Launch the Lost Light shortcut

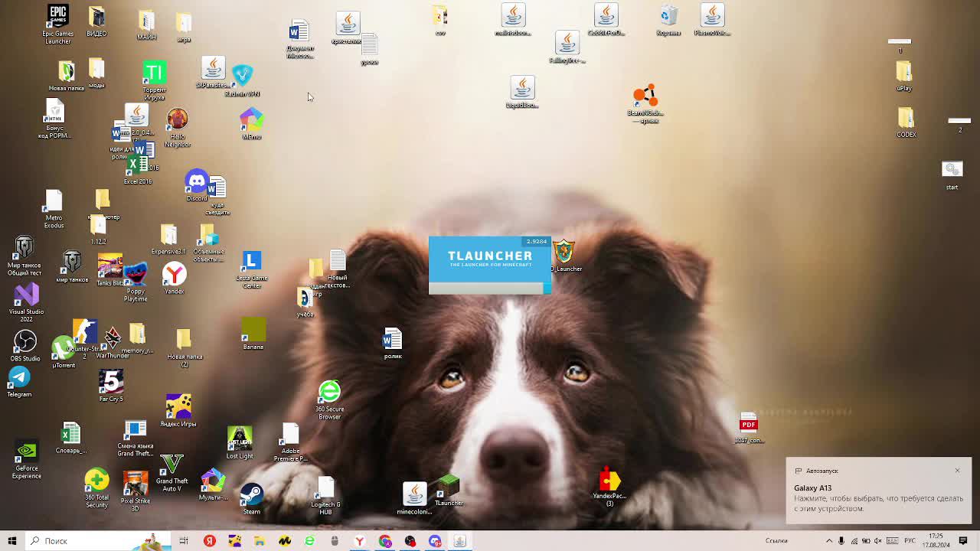point(240,442)
